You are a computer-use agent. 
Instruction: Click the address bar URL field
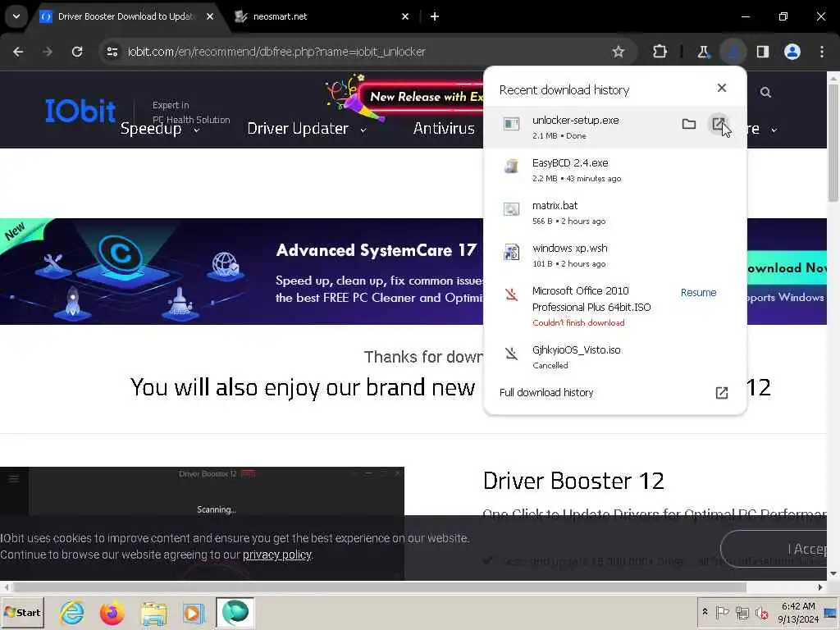coord(367,52)
